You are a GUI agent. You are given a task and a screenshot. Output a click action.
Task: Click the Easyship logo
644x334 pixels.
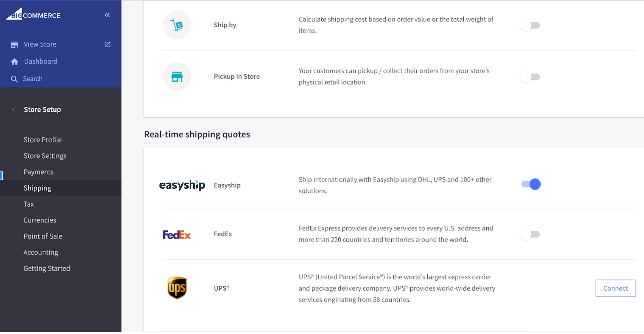point(182,185)
